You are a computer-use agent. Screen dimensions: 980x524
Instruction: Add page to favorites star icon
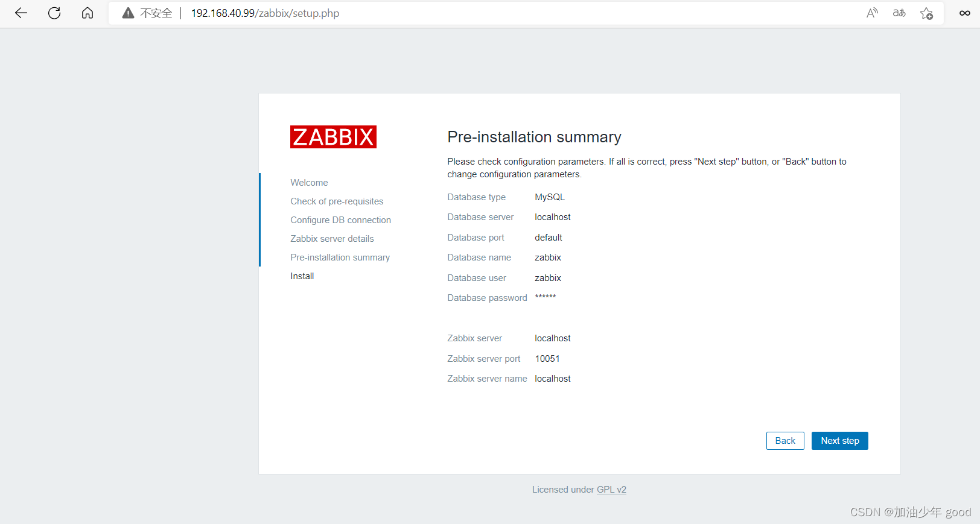(x=926, y=13)
